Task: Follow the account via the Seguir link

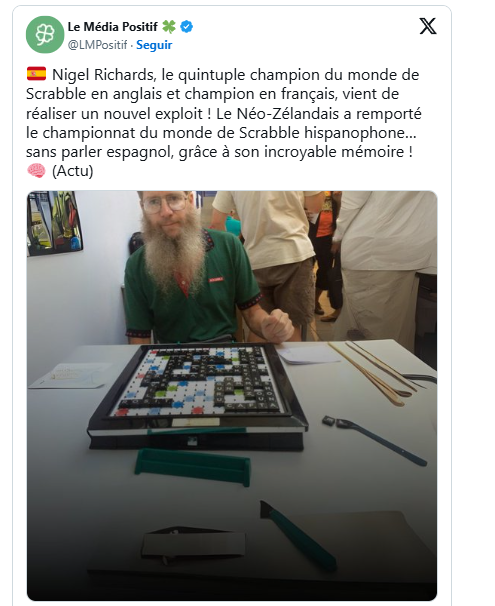Action: (154, 45)
